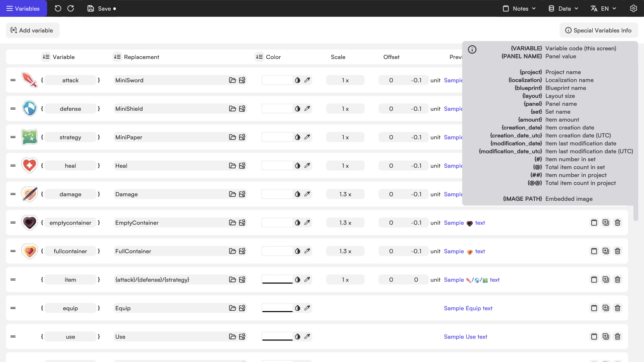Viewport: 644px width, 362px height.
Task: Click image search icon in defense row
Action: click(242, 109)
